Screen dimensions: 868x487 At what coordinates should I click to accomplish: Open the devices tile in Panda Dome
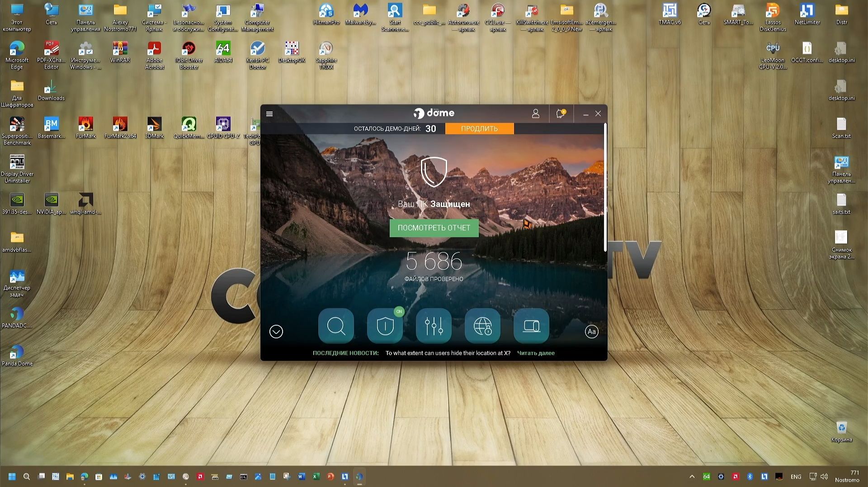click(x=531, y=326)
